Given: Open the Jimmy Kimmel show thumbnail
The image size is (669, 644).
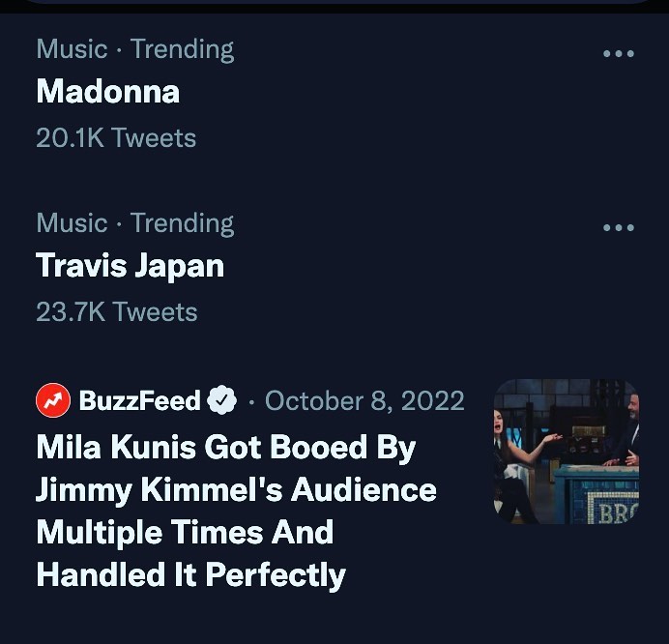Looking at the screenshot, I should point(566,451).
